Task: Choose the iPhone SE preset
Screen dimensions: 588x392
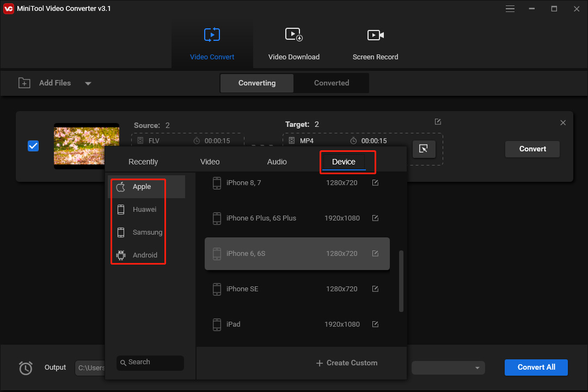Action: point(297,289)
